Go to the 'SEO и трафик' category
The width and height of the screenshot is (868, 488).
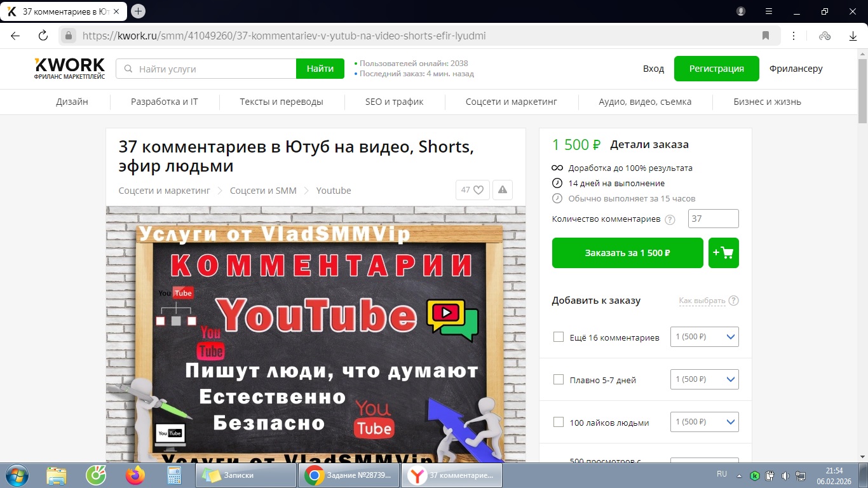(x=395, y=102)
